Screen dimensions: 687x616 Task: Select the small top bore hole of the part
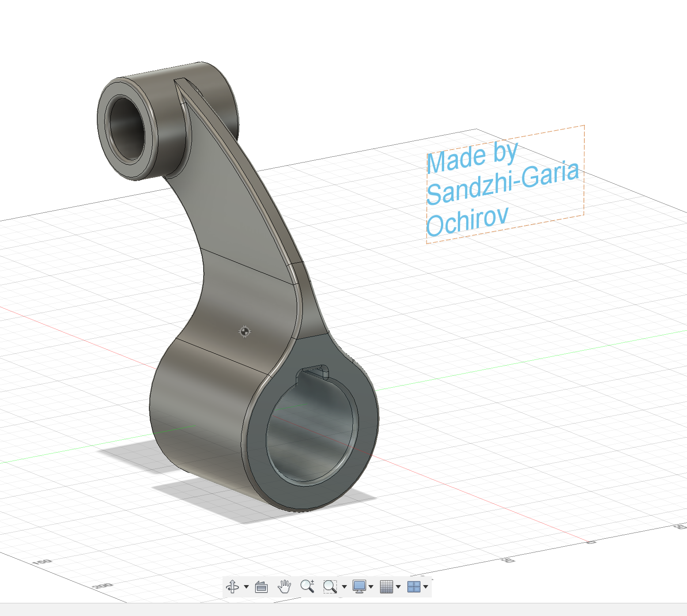[x=127, y=129]
